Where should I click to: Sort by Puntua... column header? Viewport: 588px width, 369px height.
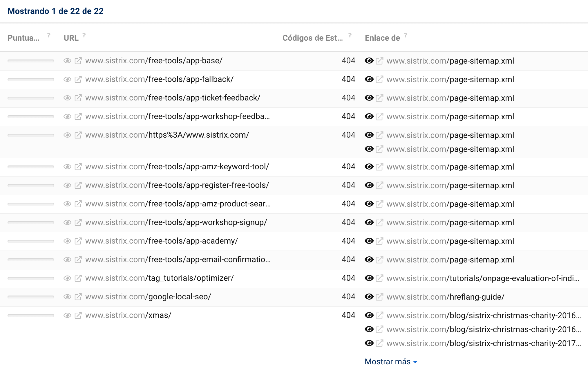[x=23, y=38]
